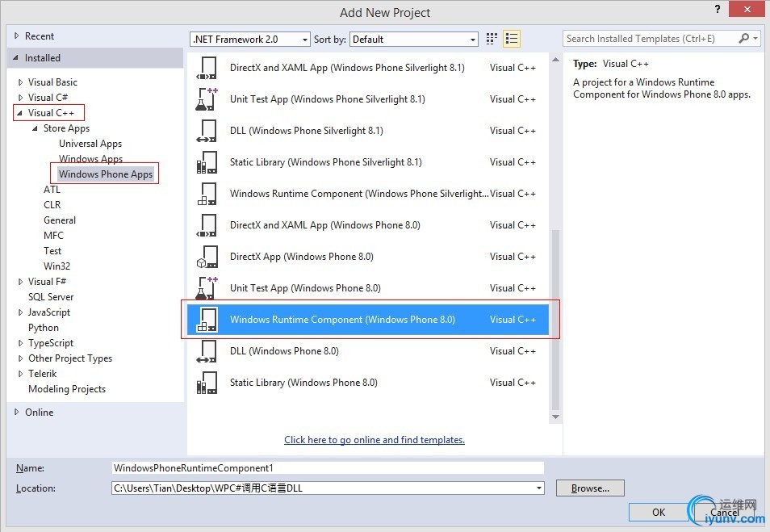Click Windows Runtime Component (Windows Phone 8.0) icon
The width and height of the screenshot is (770, 532).
[207, 320]
